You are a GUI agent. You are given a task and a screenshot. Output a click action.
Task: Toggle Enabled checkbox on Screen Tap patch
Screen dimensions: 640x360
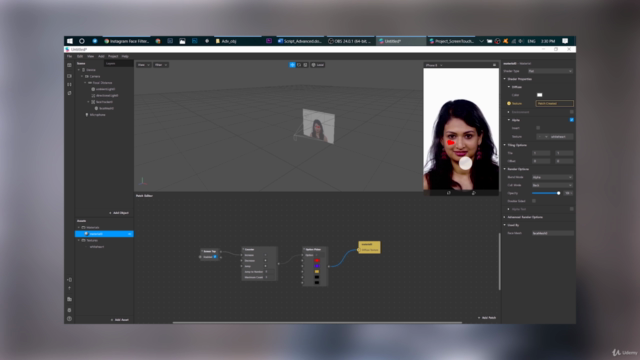215,257
